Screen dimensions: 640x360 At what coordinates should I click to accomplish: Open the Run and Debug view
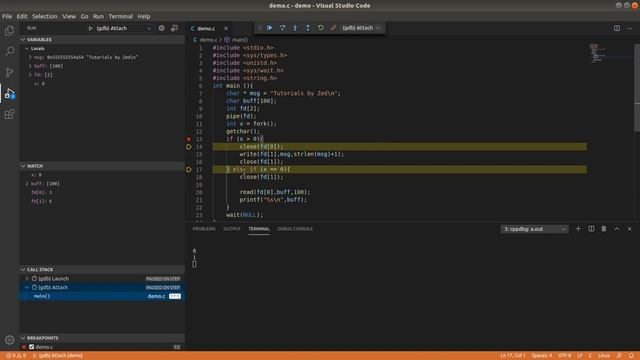tap(9, 93)
